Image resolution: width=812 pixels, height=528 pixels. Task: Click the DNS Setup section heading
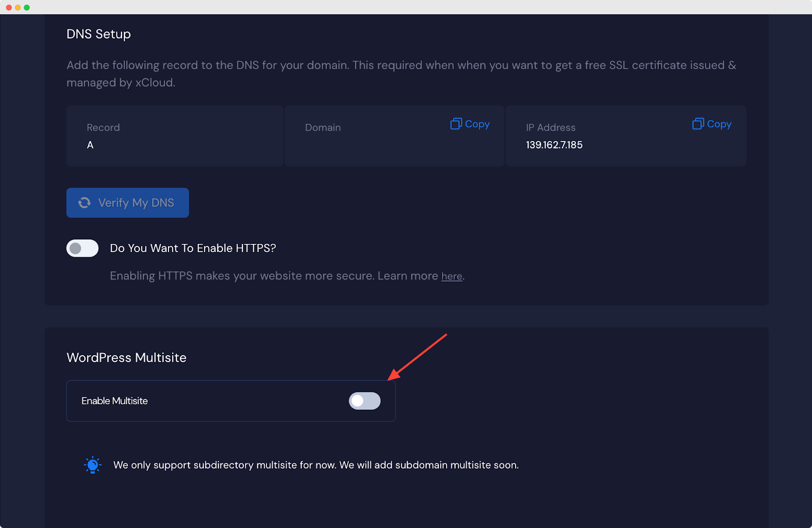point(98,34)
